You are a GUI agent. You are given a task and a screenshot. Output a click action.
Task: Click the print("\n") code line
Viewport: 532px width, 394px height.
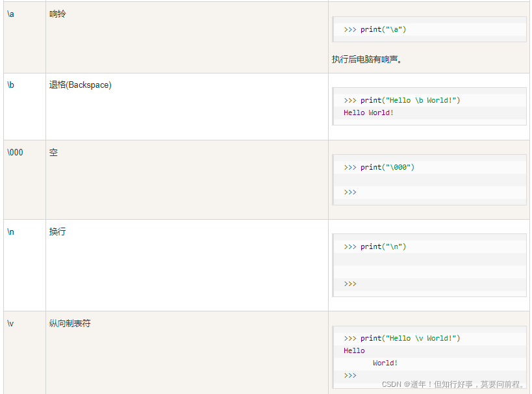[375, 246]
